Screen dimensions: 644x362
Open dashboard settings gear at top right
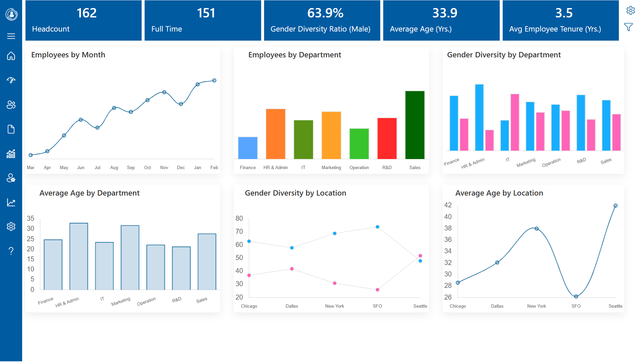[631, 10]
